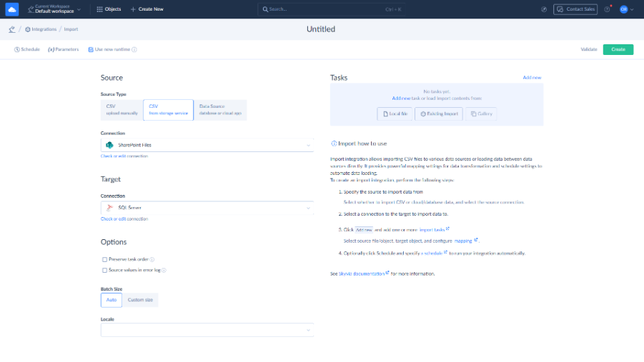
Task: Click the compass icon near Contact Sales
Action: (x=544, y=9)
